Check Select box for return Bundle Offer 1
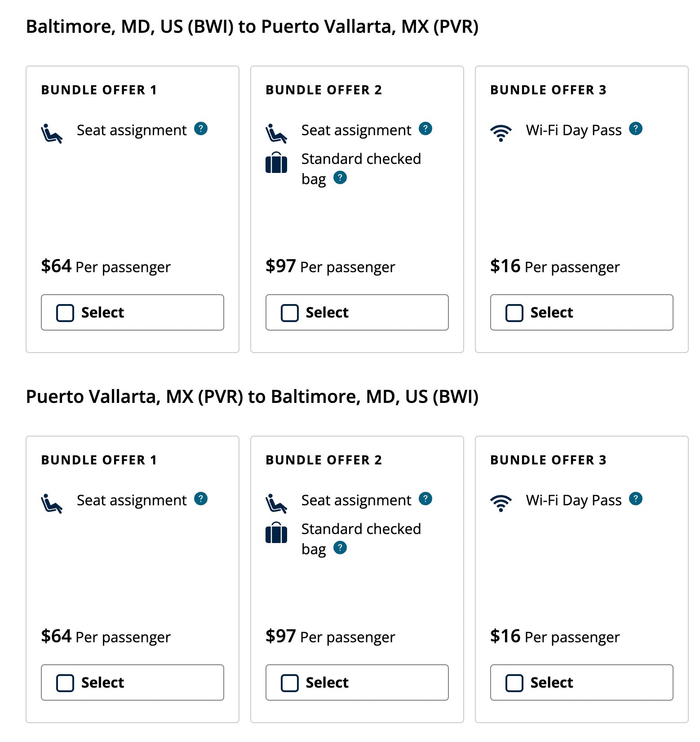The width and height of the screenshot is (700, 742). [65, 683]
